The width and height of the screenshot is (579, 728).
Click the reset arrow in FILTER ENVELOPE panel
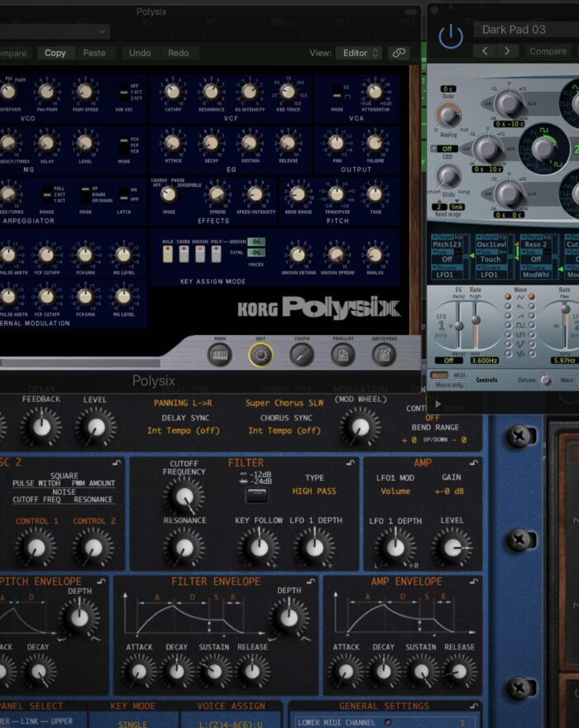[x=311, y=581]
